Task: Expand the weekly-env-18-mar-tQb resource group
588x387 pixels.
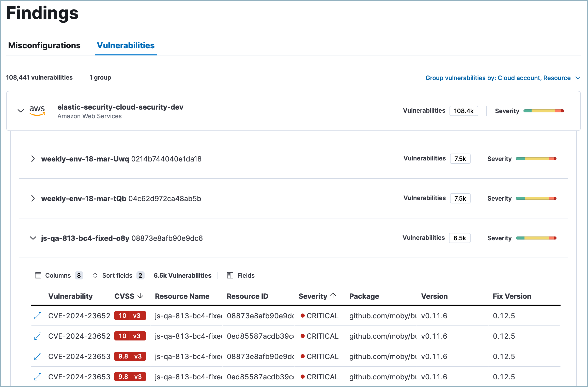Action: (33, 198)
